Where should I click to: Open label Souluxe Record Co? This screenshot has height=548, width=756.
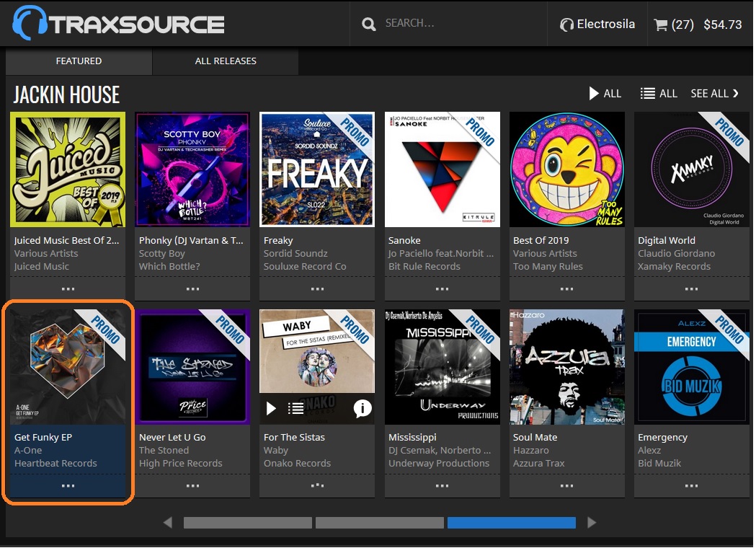tap(305, 266)
